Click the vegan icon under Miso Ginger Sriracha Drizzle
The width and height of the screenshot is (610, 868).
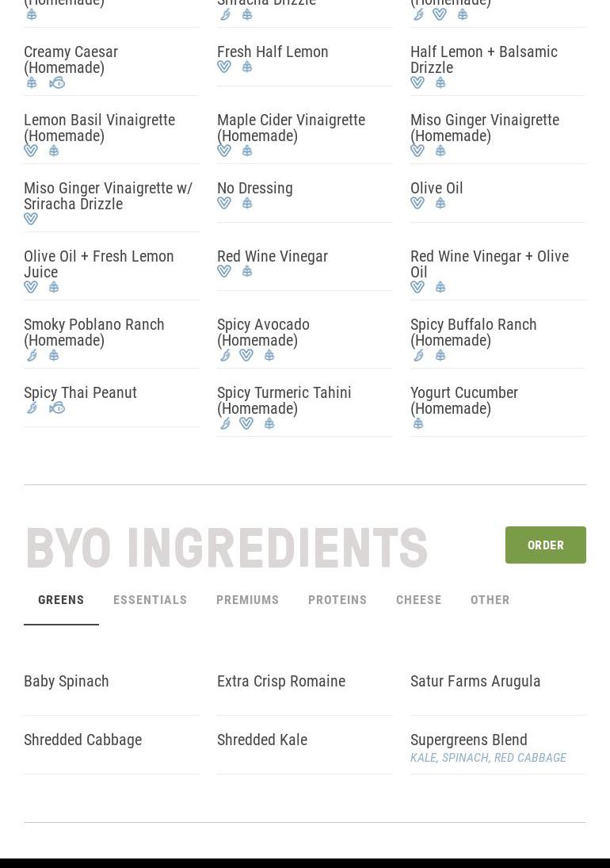31,220
